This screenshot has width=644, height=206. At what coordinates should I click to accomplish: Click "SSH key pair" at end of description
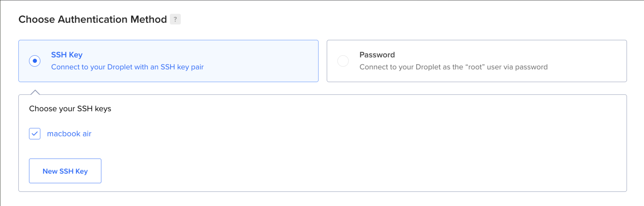coord(182,67)
